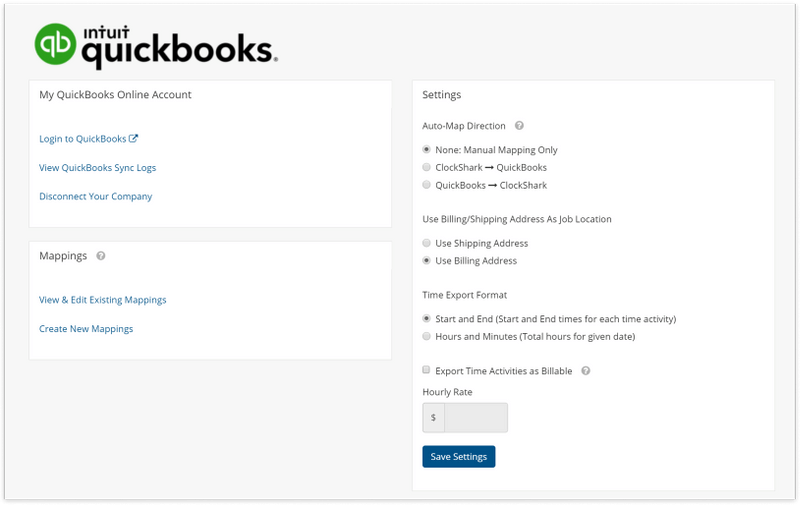The height and width of the screenshot is (505, 800).
Task: Click the Hourly Rate input field
Action: 476,418
